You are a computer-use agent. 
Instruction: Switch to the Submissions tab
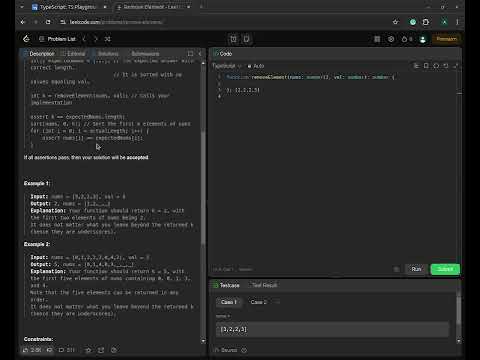[145, 54]
